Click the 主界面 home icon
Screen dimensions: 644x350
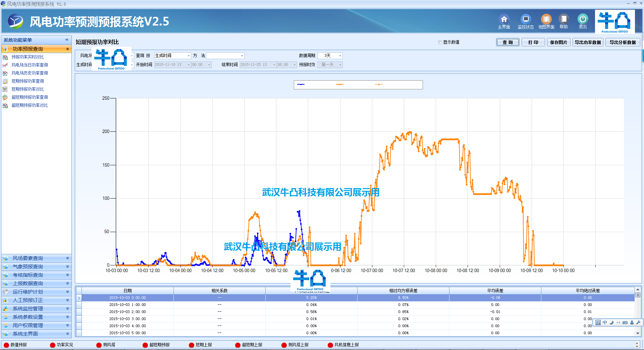coord(504,19)
